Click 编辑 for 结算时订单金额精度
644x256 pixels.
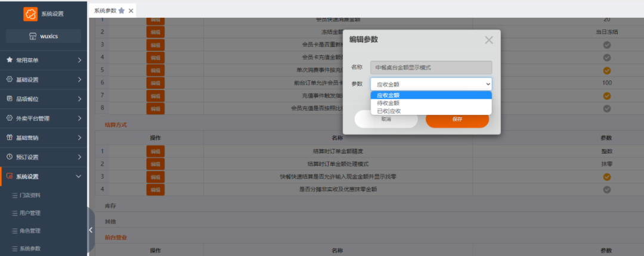(155, 151)
